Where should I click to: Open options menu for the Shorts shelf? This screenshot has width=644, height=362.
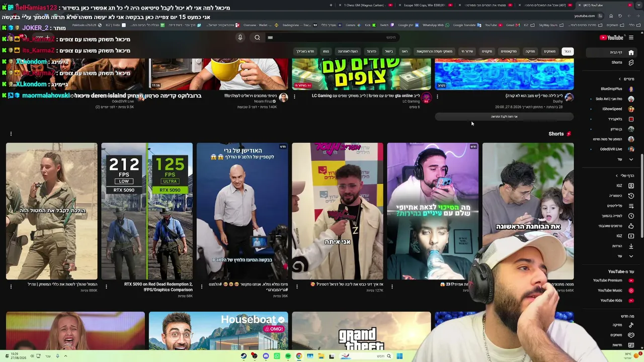[11, 134]
